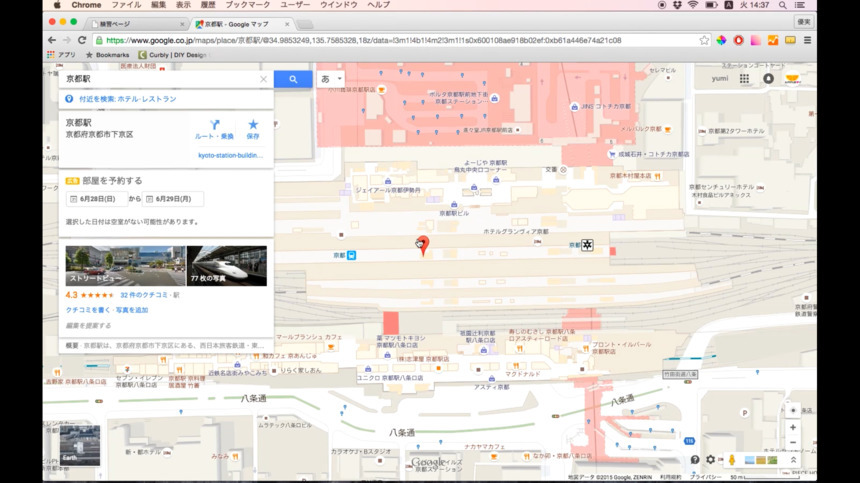Open the ブックマーク menu
The height and width of the screenshot is (483, 860).
pyautogui.click(x=248, y=5)
